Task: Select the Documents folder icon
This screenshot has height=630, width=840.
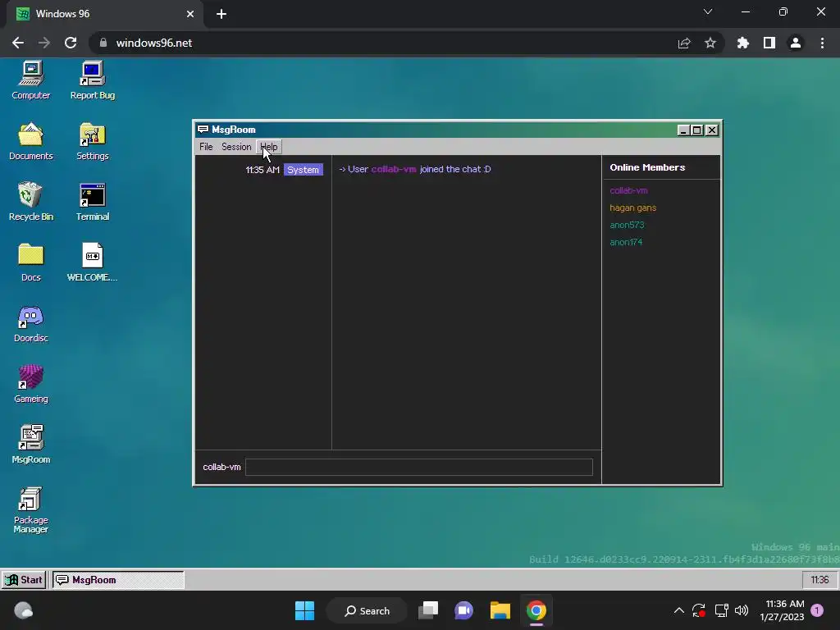Action: tap(30, 141)
